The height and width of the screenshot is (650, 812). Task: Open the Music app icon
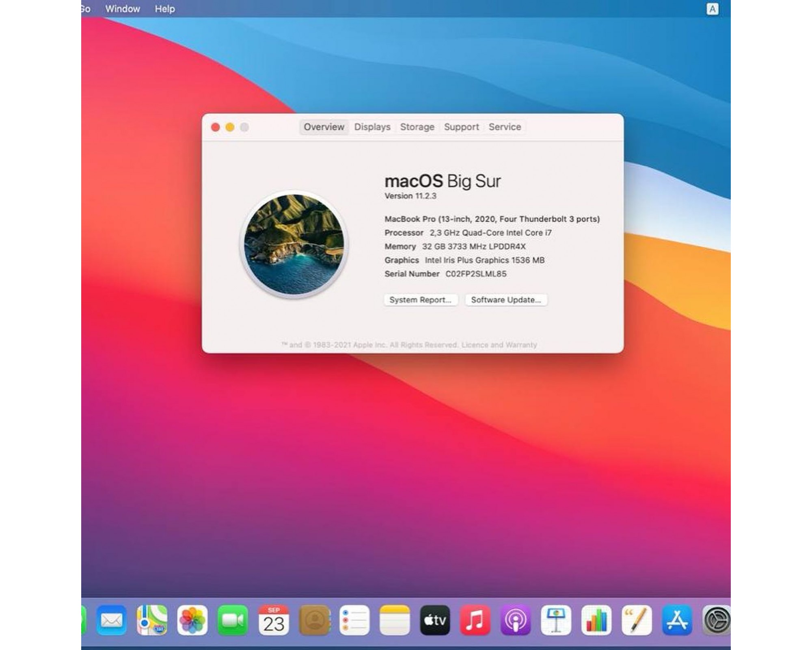475,620
